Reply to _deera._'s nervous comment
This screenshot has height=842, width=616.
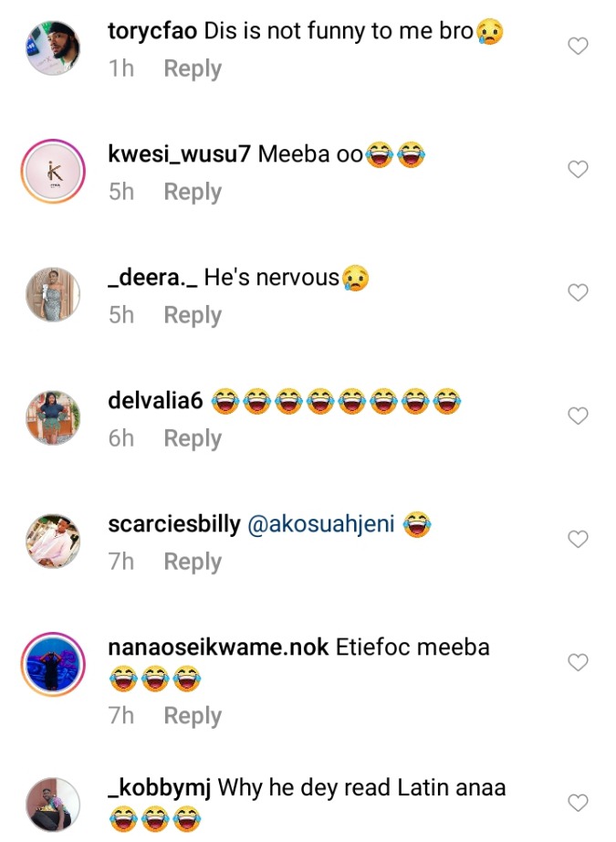(193, 315)
